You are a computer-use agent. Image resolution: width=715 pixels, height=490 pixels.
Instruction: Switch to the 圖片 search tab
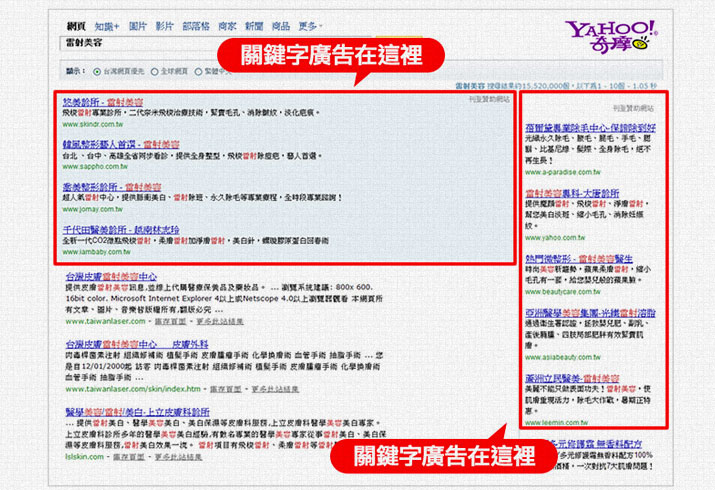(138, 26)
